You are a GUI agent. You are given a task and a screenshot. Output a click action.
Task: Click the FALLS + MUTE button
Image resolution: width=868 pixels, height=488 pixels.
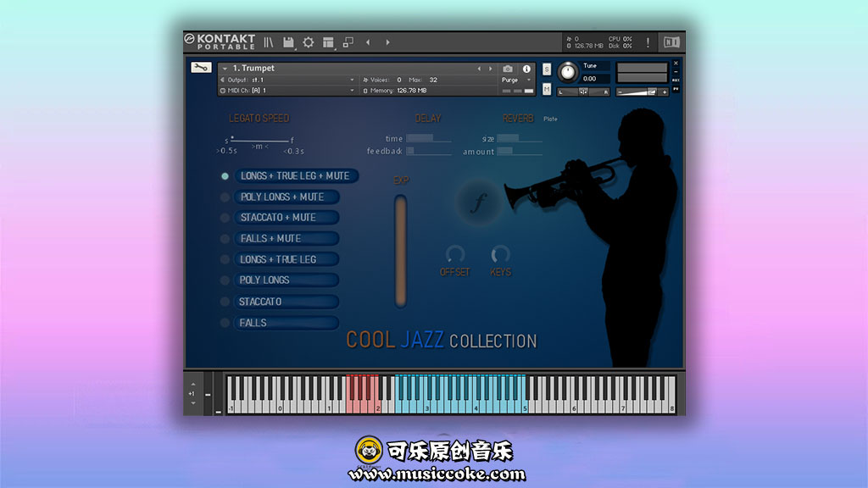[x=287, y=239]
